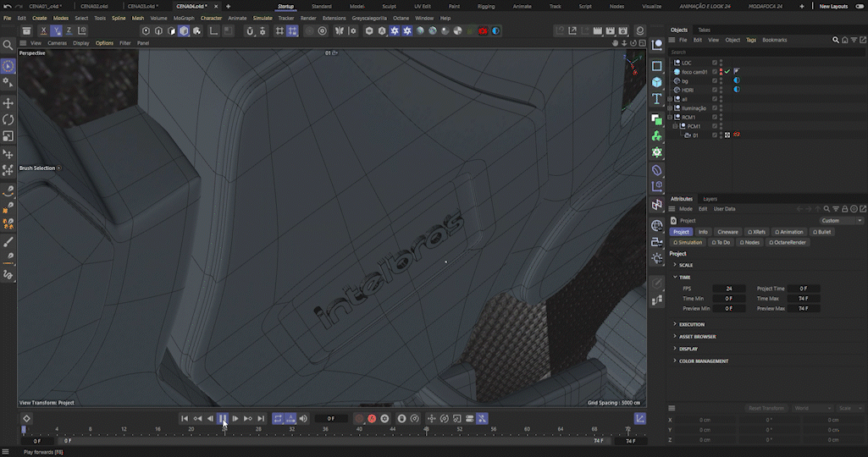868x457 pixels.
Task: Expand the ASSET BROWSER section
Action: tap(675, 336)
